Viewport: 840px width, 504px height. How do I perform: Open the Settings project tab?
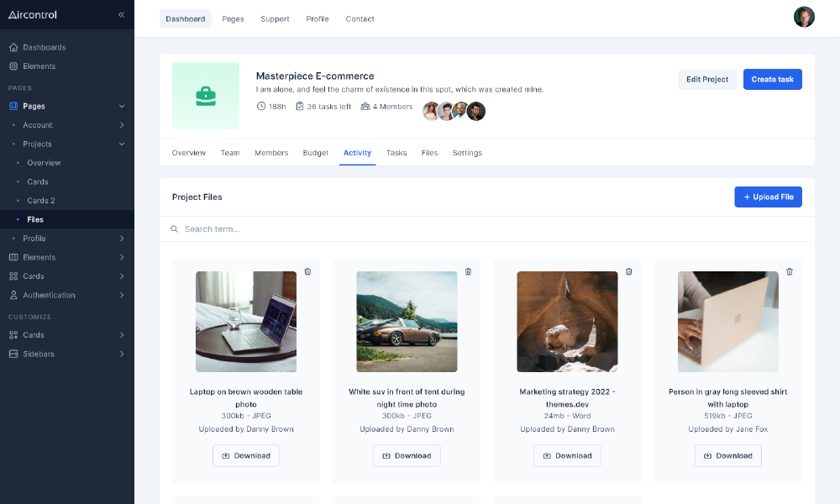467,153
